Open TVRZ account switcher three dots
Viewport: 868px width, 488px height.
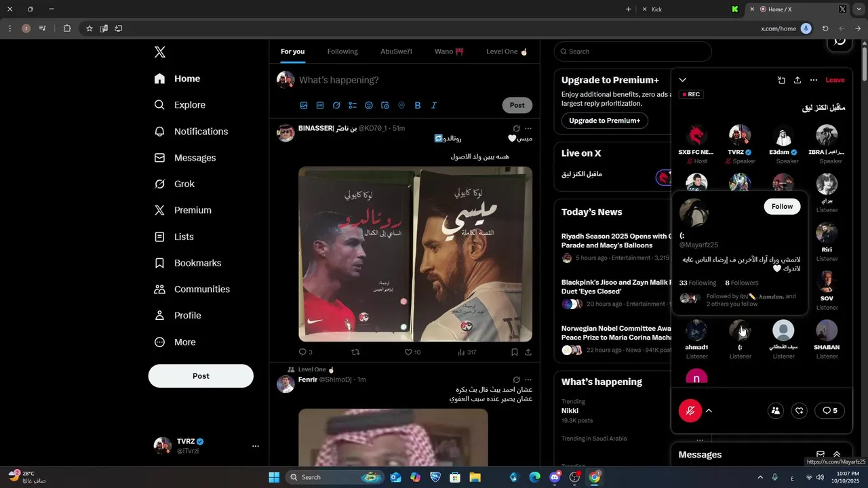pyautogui.click(x=256, y=446)
